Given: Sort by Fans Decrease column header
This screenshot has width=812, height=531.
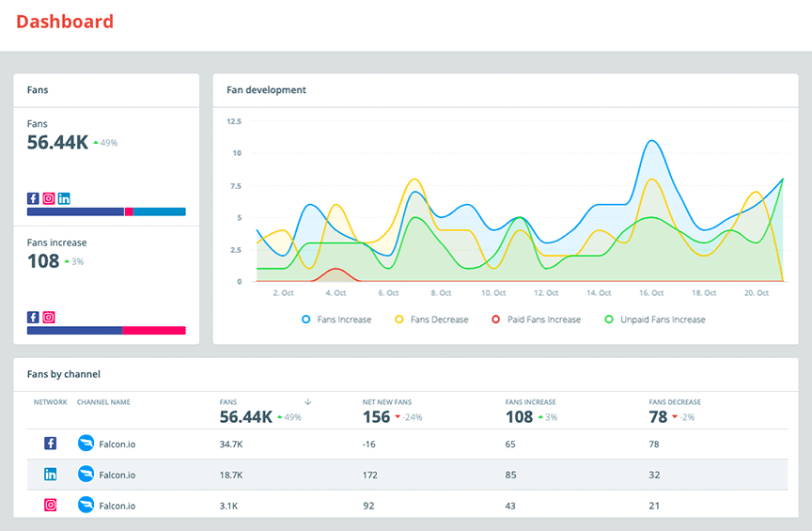Looking at the screenshot, I should tap(675, 402).
